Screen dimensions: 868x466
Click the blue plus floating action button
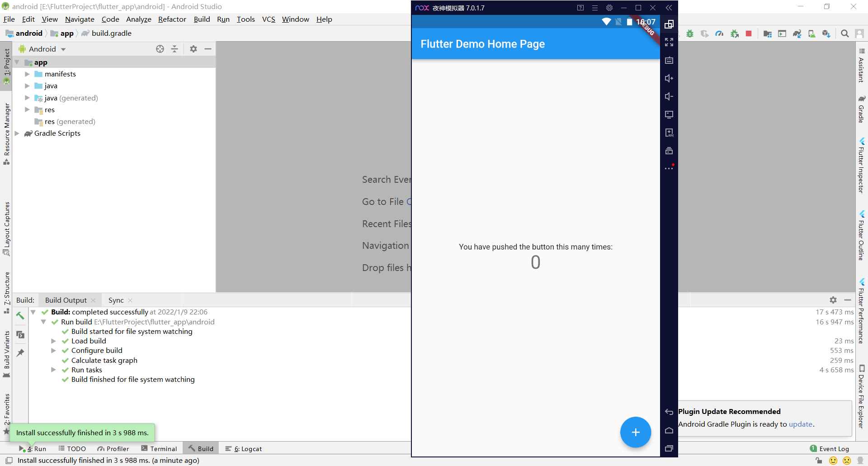(x=636, y=432)
